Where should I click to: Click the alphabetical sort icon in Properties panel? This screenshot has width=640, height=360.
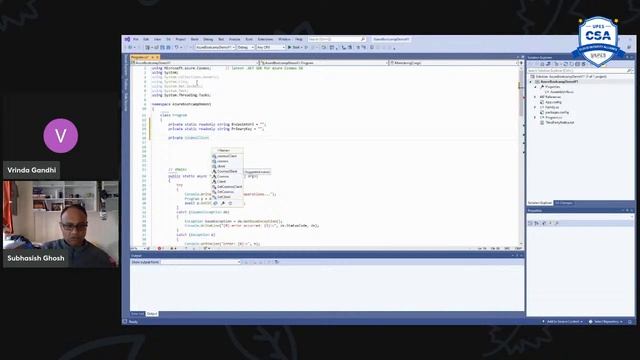click(537, 223)
